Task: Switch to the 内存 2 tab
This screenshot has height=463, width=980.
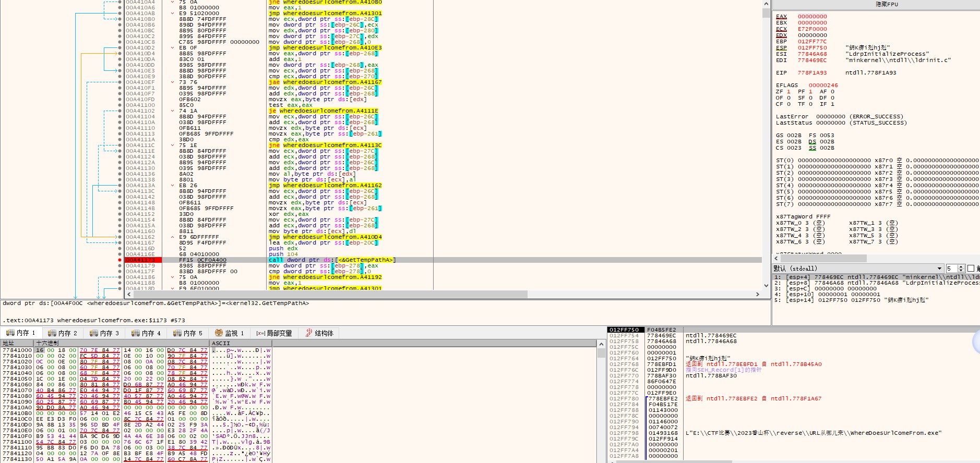Action: tap(63, 333)
